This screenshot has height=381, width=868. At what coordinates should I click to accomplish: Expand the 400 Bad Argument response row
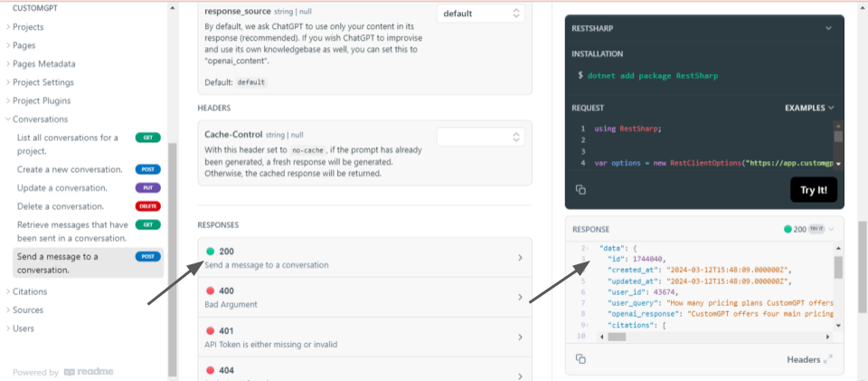pos(364,297)
